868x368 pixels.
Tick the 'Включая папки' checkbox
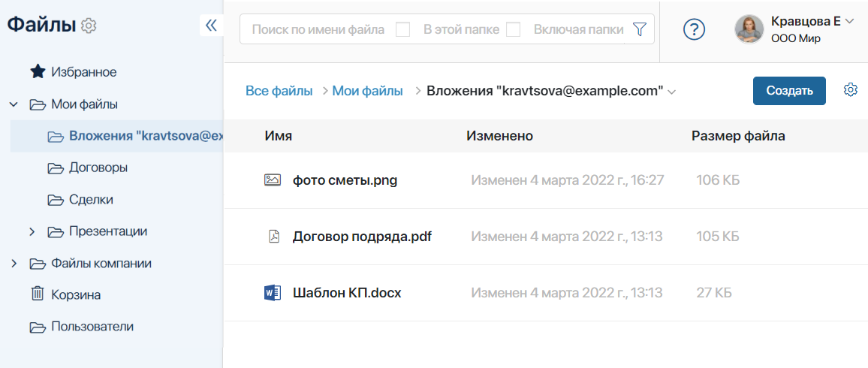pos(513,29)
